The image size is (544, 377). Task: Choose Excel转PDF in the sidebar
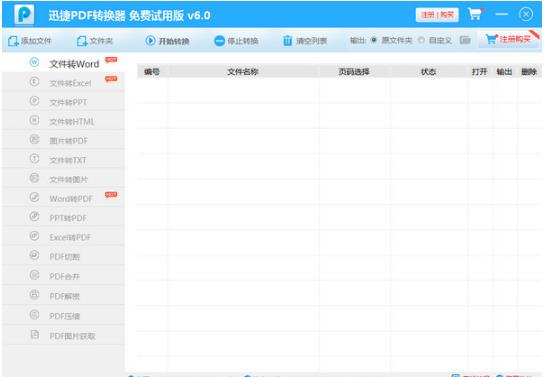tap(63, 237)
